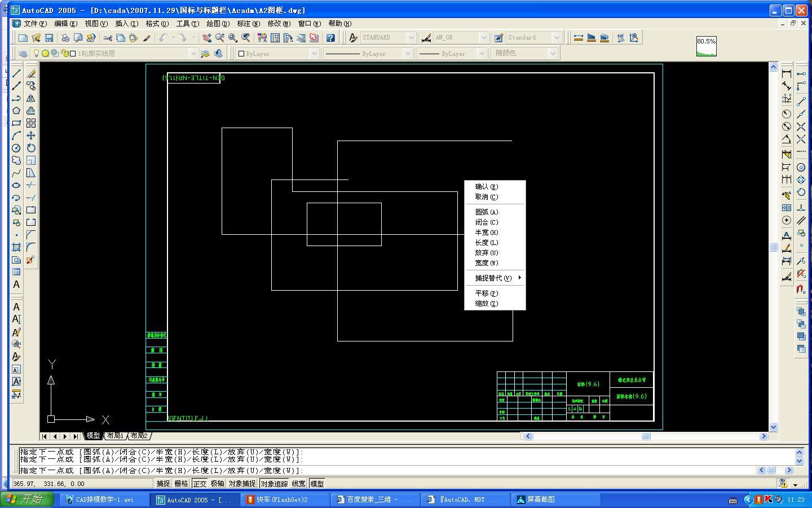The image size is (812, 508).
Task: Select the Array tool
Action: click(x=31, y=123)
